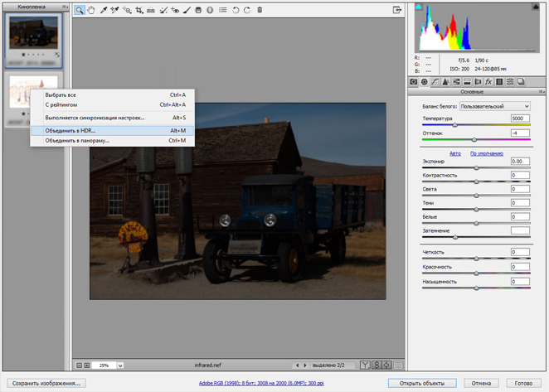Select the Color Sampler tool
Screen dimensions: 549x392
(x=114, y=10)
